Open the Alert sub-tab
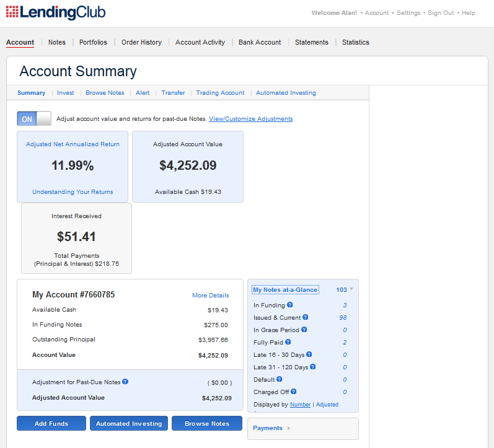This screenshot has height=448, width=494. [143, 93]
